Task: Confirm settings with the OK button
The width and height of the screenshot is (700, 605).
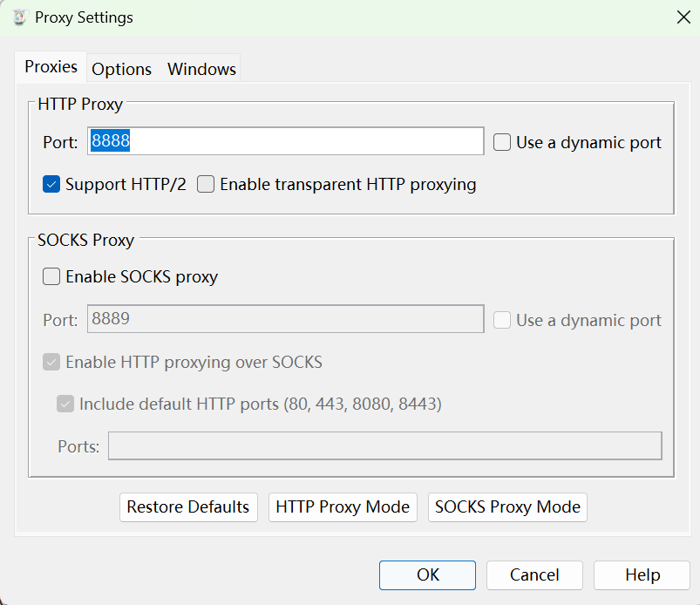Action: 427,574
